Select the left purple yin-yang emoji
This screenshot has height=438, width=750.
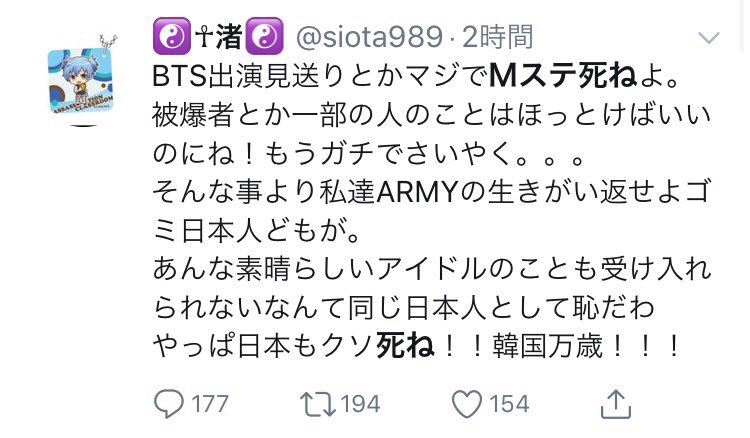tap(171, 36)
